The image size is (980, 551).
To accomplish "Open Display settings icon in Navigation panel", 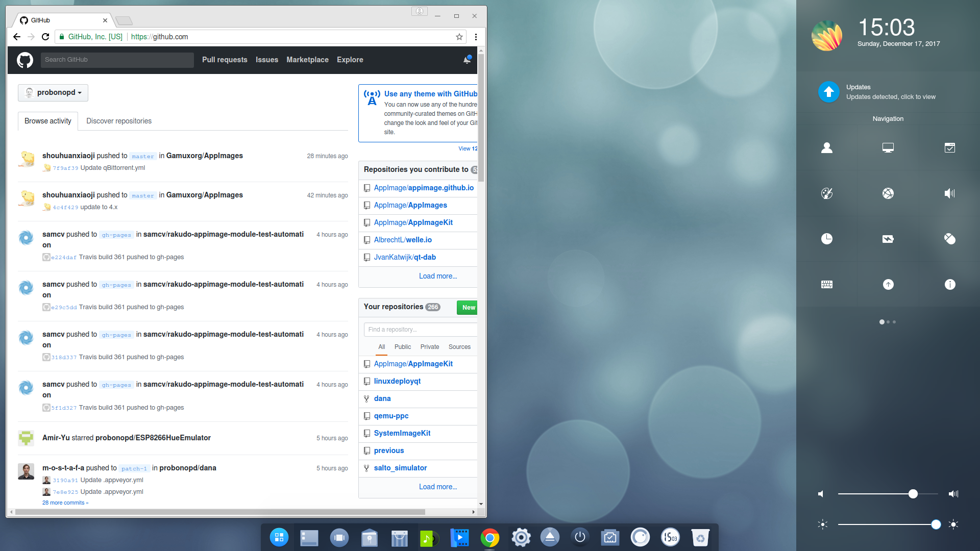I will [888, 147].
